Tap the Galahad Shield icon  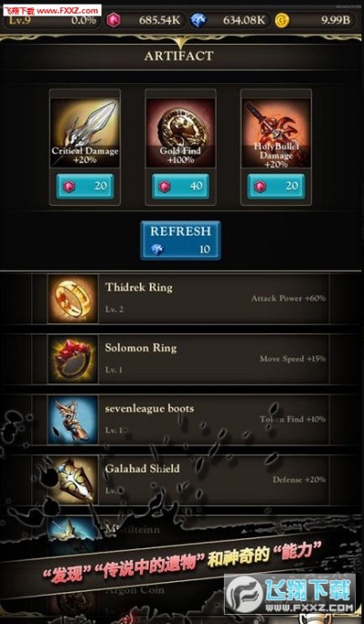pos(73,480)
